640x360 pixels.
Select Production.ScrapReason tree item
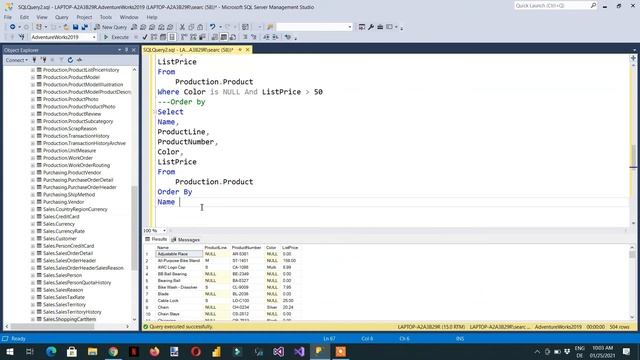tap(70, 129)
